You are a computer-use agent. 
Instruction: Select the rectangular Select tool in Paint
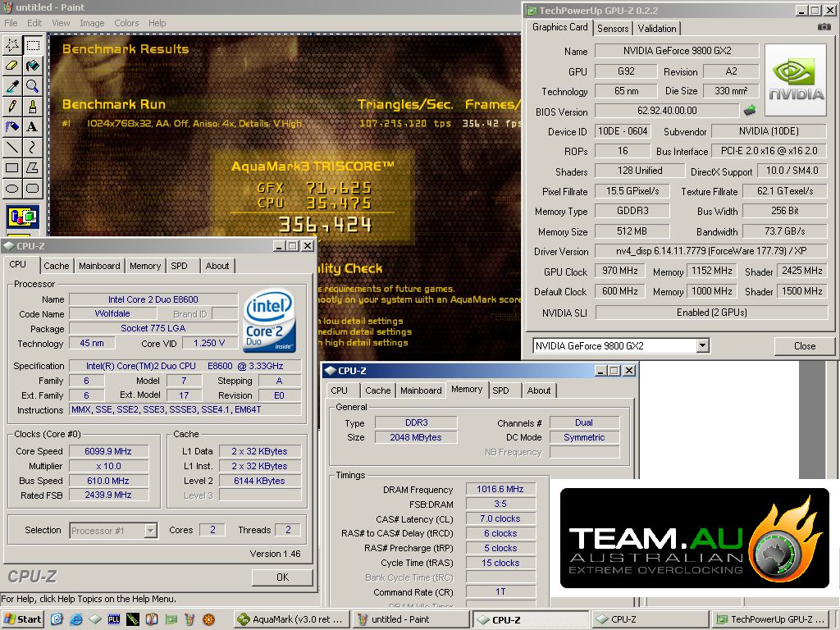(33, 44)
